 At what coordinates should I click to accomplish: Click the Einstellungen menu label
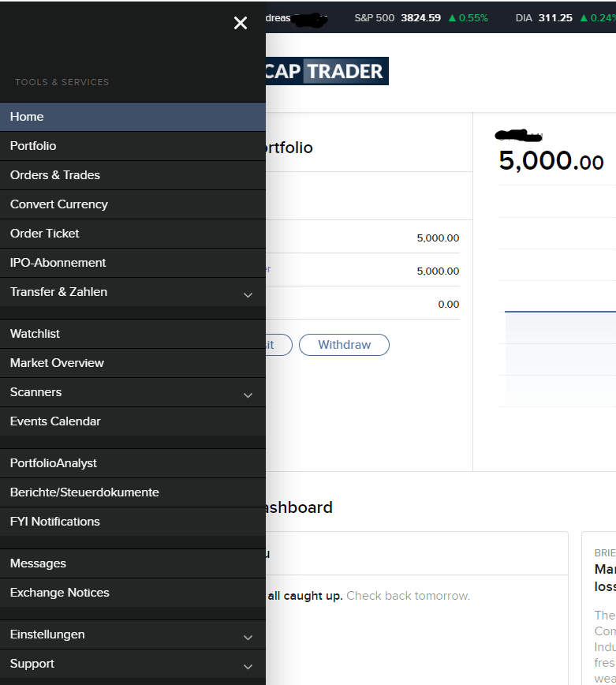point(47,634)
